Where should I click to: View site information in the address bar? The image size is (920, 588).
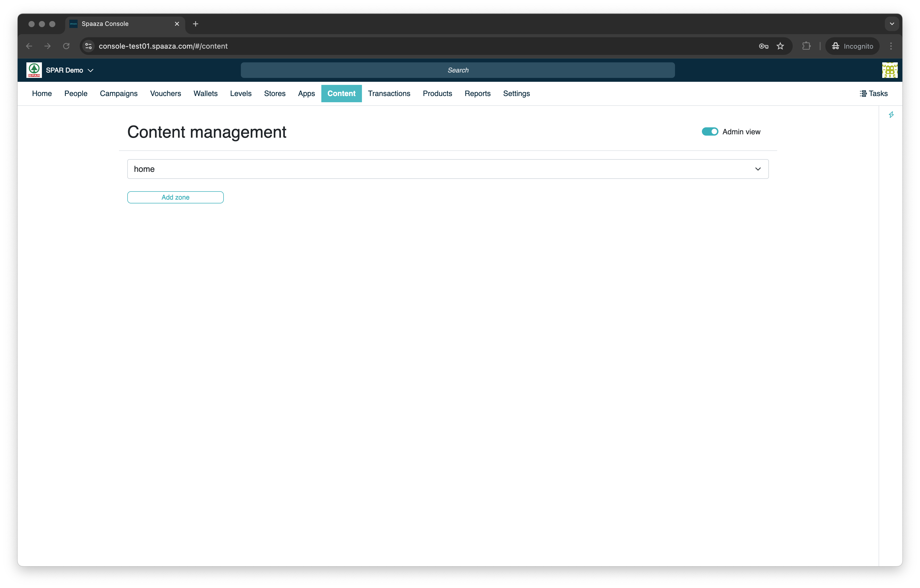pos(89,46)
